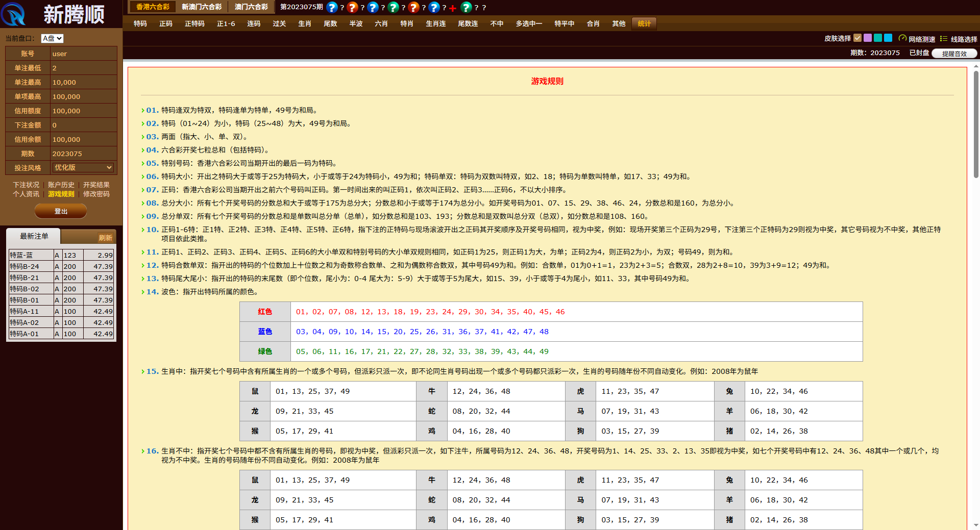Expand the 投注风格 优化版 dropdown
This screenshot has width=980, height=530.
[x=83, y=168]
